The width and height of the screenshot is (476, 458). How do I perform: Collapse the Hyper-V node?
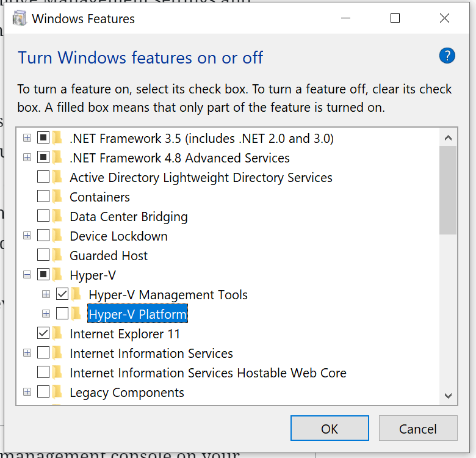click(x=27, y=275)
